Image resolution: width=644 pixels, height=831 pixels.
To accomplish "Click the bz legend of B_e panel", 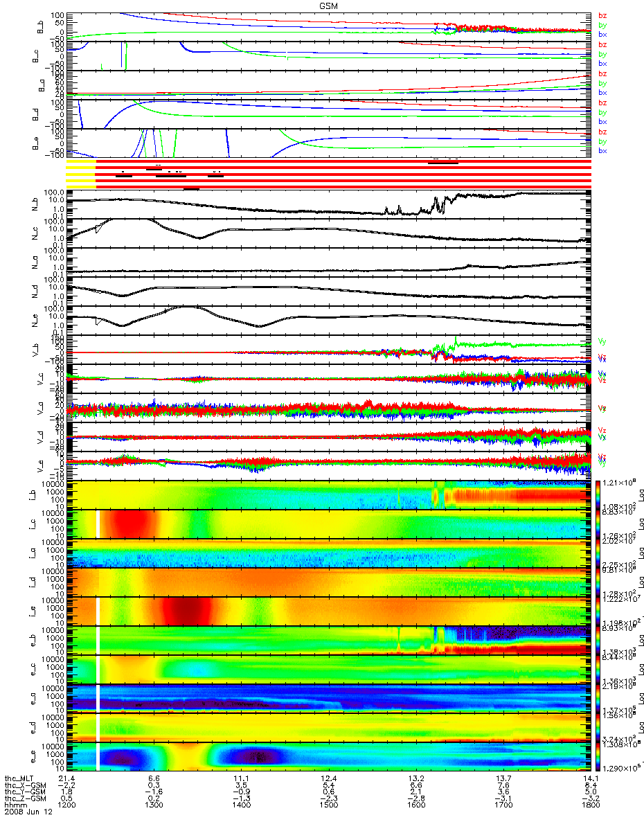I will coord(602,132).
